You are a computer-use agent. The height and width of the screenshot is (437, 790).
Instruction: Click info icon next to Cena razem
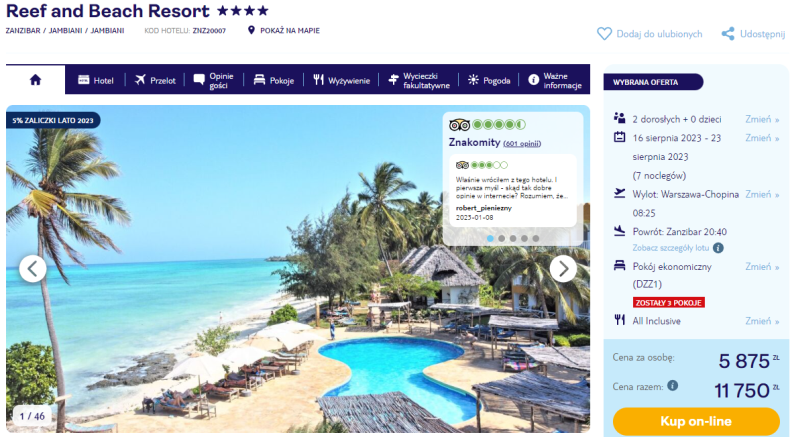673,386
